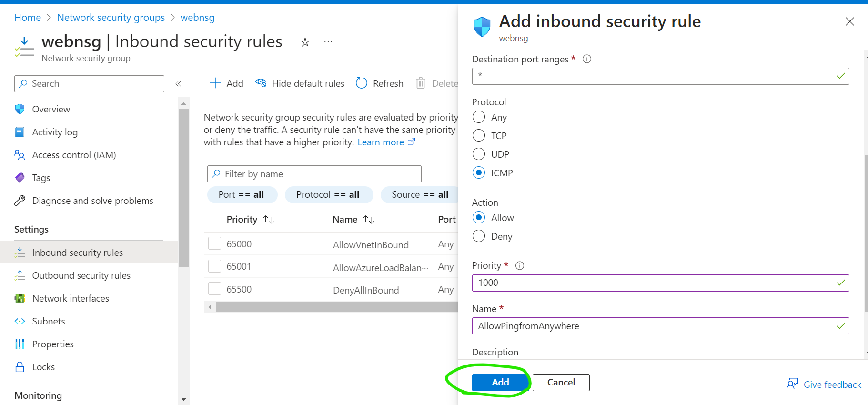
Task: Open the Learn more link
Action: (x=386, y=142)
